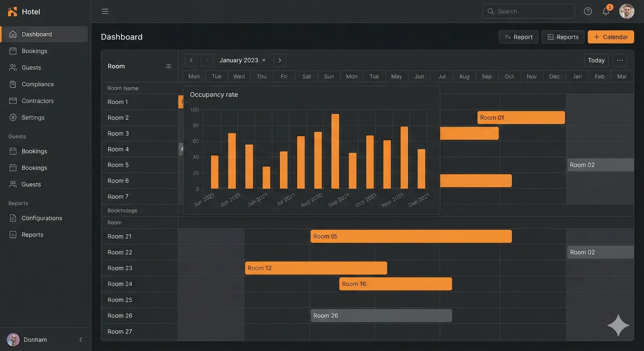The height and width of the screenshot is (351, 644).
Task: Click the Room 16 booking bar
Action: click(396, 284)
